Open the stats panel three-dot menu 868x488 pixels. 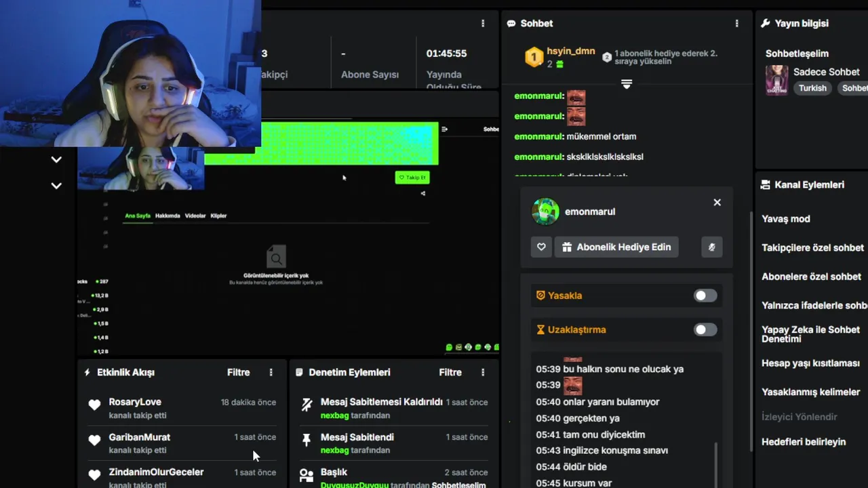483,23
